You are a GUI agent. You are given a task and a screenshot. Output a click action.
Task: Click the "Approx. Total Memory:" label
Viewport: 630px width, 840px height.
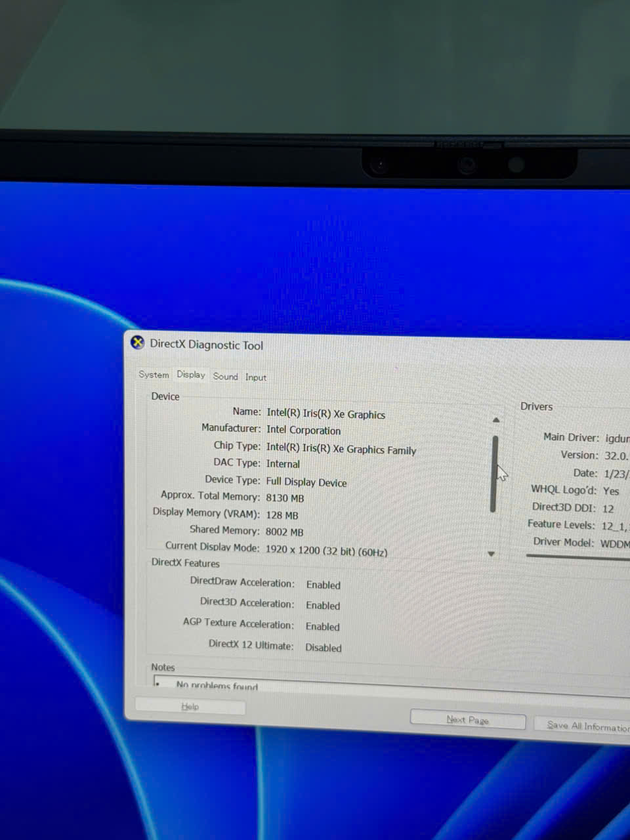pyautogui.click(x=210, y=495)
